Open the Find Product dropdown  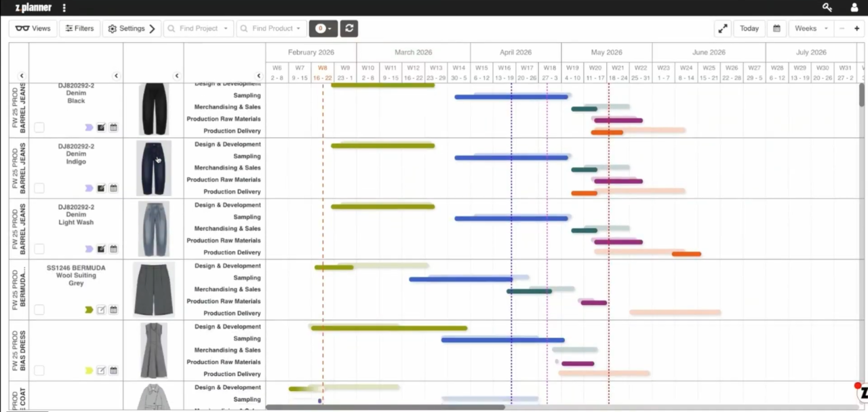coord(271,29)
